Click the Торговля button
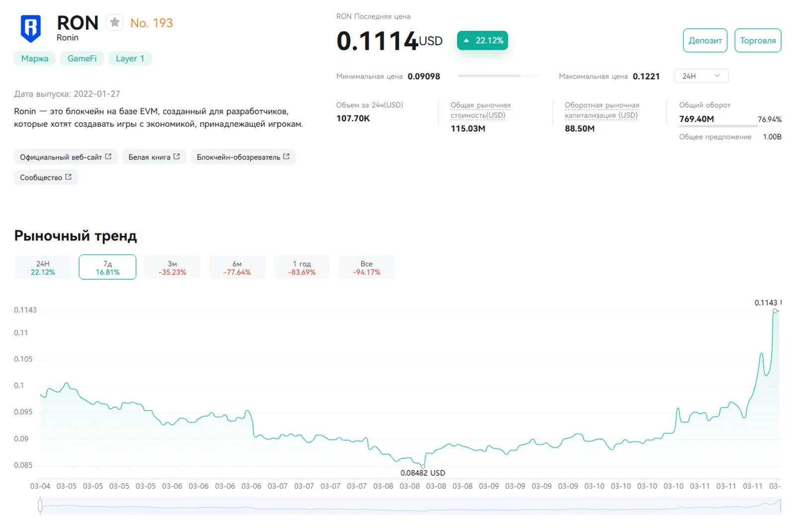The image size is (795, 532). pyautogui.click(x=758, y=40)
